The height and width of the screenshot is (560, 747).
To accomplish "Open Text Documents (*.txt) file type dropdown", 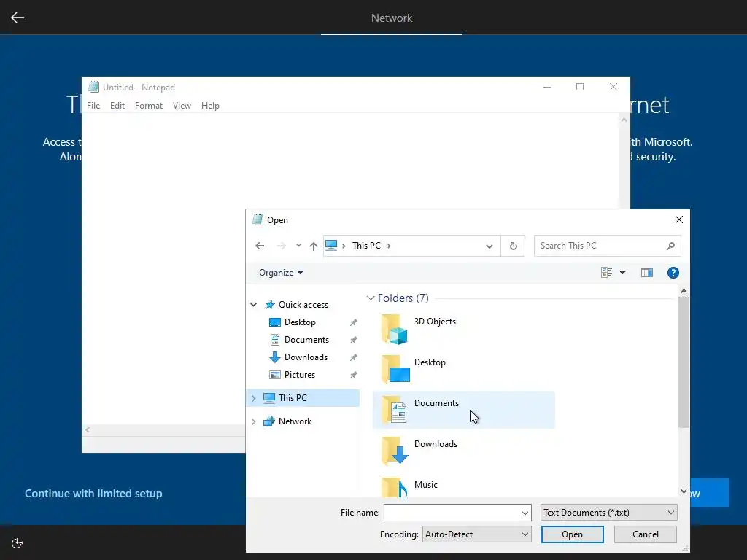I will (609, 513).
